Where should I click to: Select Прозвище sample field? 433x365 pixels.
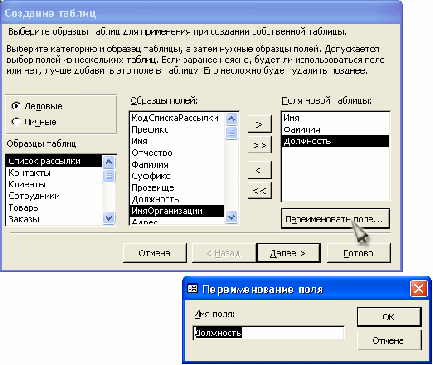click(x=177, y=187)
